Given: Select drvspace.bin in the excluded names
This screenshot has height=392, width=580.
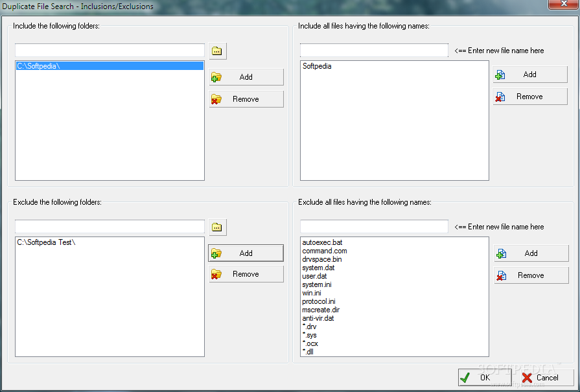Looking at the screenshot, I should click(x=394, y=260).
